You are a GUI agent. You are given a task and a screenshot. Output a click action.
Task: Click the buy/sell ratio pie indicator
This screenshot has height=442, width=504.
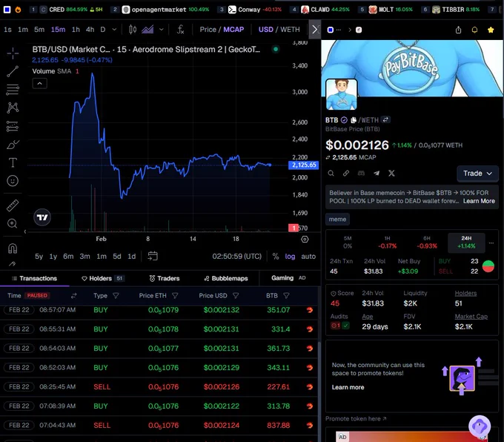click(x=488, y=266)
